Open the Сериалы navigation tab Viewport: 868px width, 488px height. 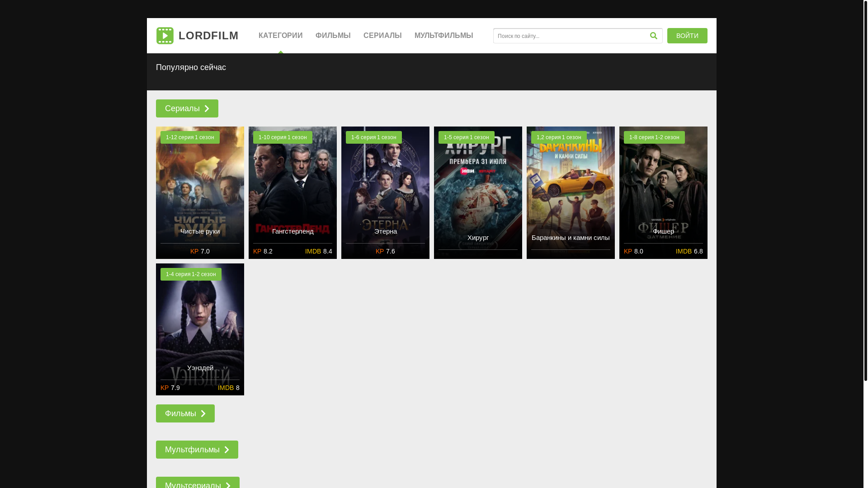382,36
